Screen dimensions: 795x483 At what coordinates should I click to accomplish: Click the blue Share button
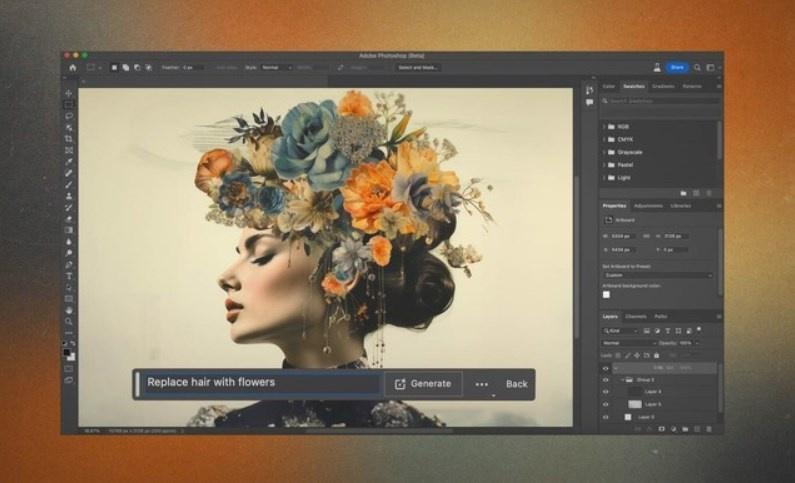pyautogui.click(x=677, y=67)
